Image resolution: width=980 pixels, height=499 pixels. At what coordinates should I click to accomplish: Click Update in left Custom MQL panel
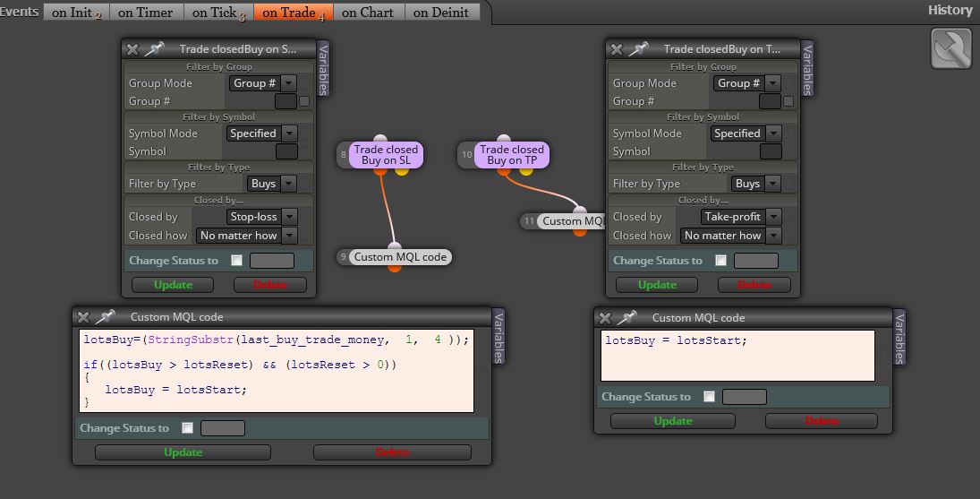[183, 452]
